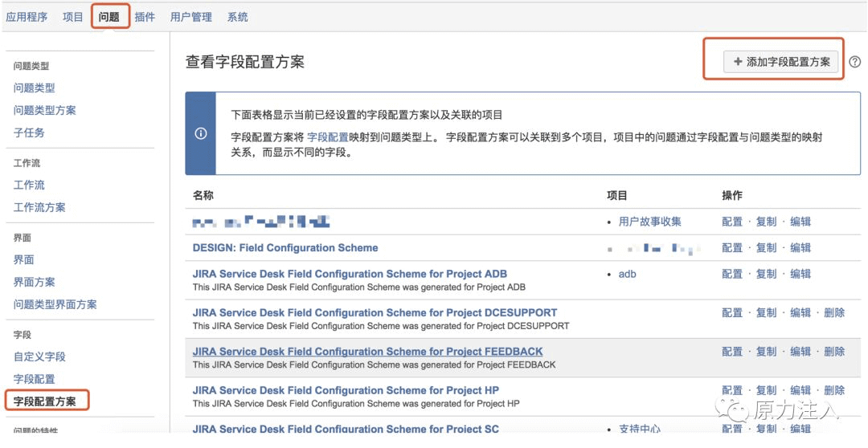
Task: Open 子任务 in sidebar
Action: pyautogui.click(x=29, y=132)
